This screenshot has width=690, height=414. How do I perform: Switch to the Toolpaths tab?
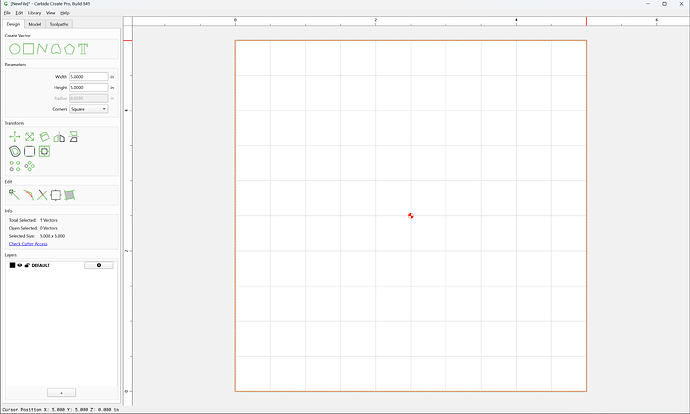[59, 24]
